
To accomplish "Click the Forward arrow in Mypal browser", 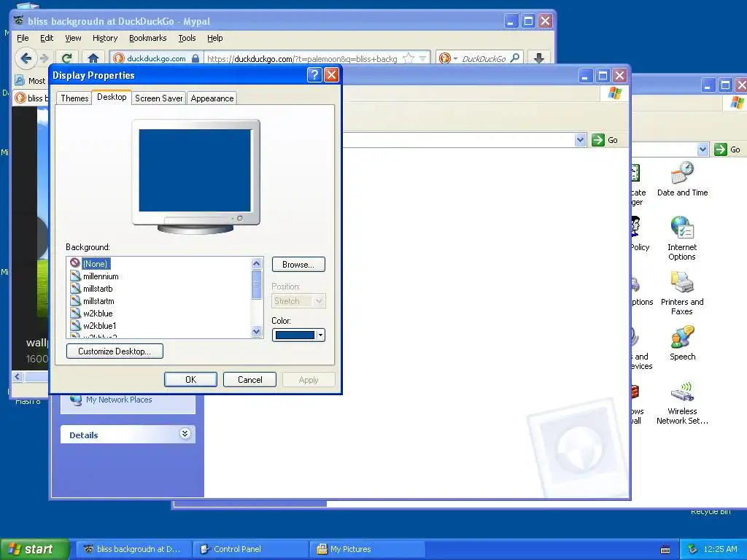I will [x=44, y=58].
